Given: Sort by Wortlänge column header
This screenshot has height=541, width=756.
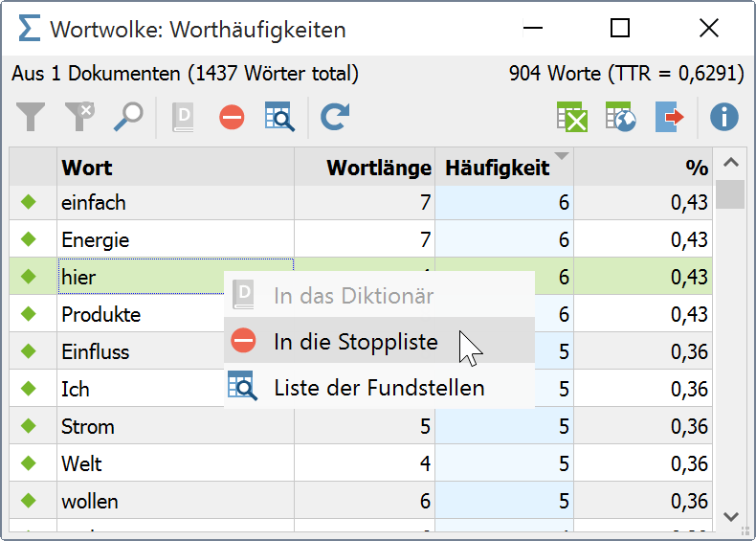Looking at the screenshot, I should click(365, 168).
